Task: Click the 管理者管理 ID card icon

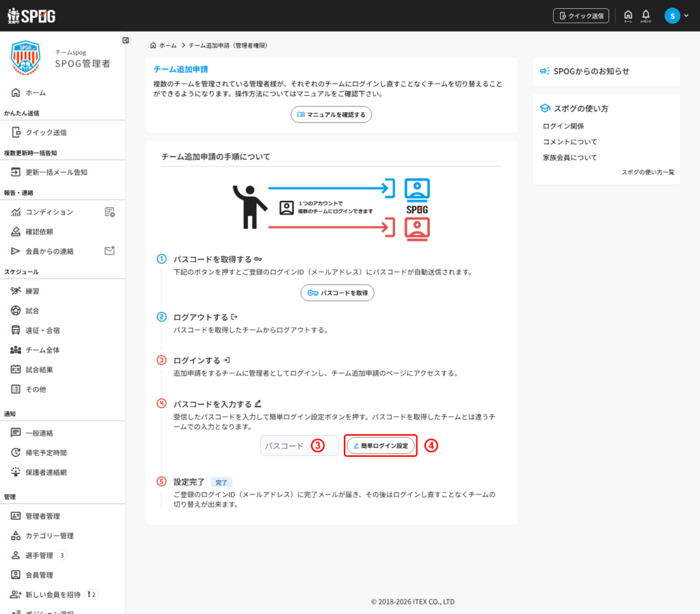Action: (x=16, y=516)
